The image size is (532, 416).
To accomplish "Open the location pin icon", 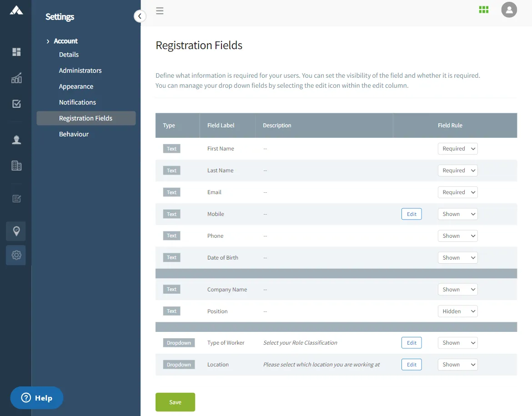I will [16, 231].
